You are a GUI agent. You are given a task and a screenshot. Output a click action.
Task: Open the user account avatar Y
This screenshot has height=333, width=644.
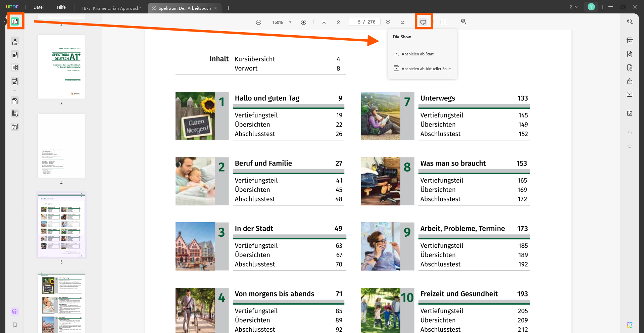click(x=591, y=7)
